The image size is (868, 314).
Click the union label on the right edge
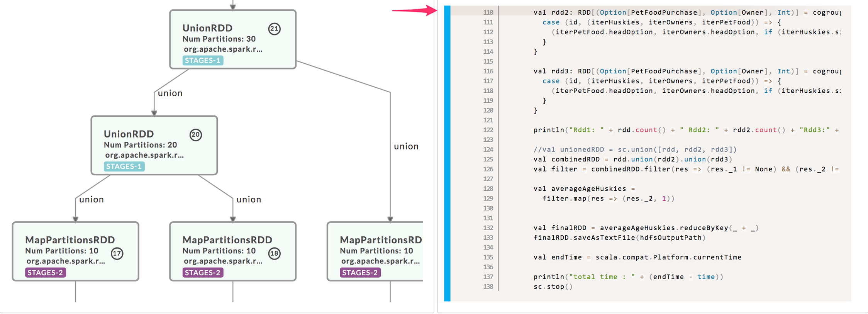(406, 146)
